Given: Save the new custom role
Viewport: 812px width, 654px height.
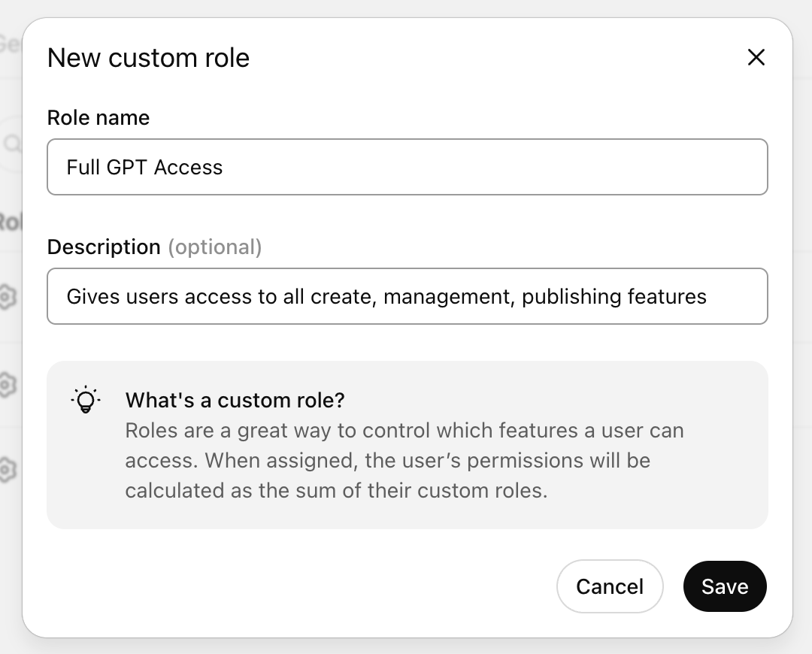Looking at the screenshot, I should point(724,586).
